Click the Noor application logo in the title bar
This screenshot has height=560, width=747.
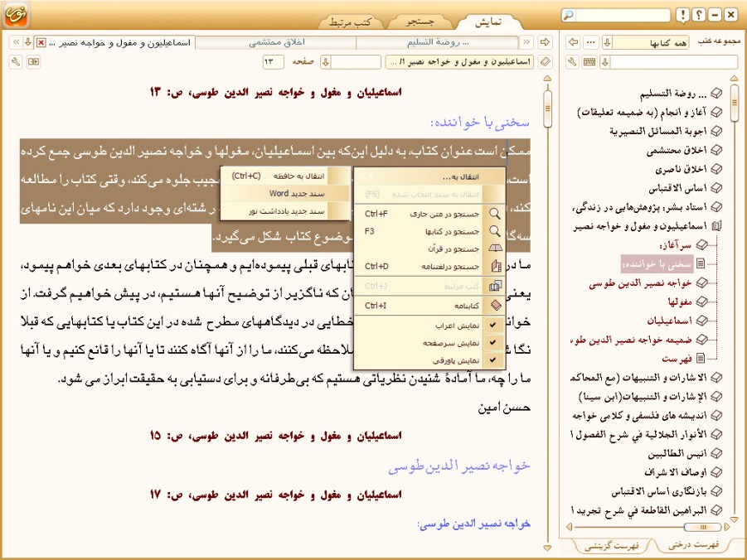(x=17, y=15)
